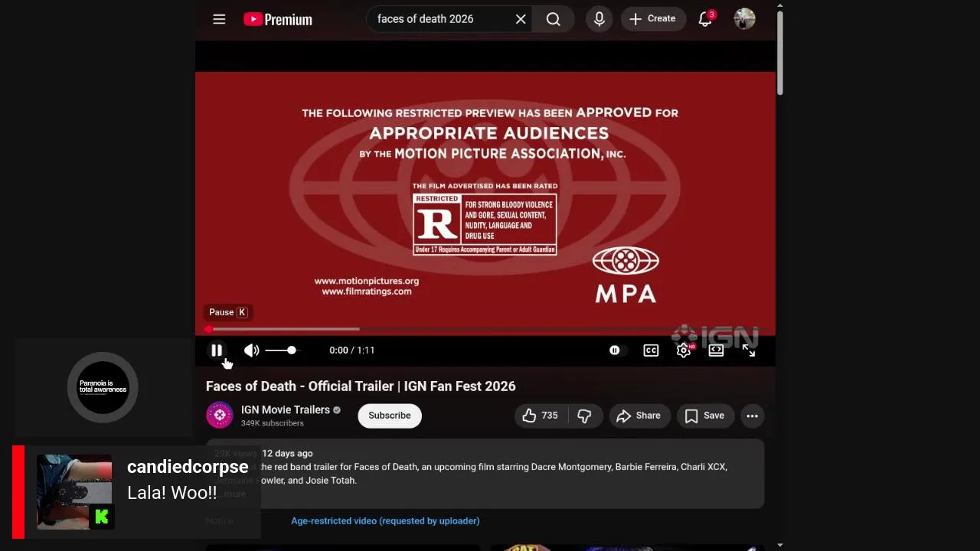Open the Create button

653,19
